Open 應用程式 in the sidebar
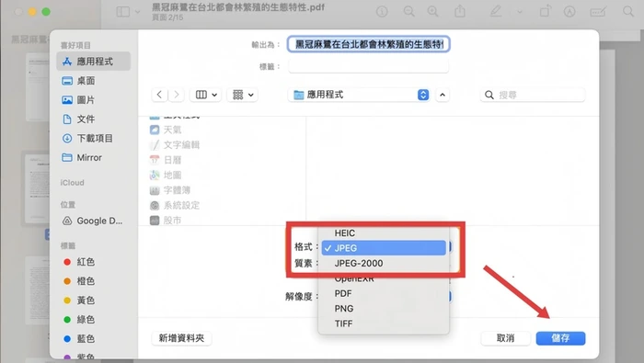This screenshot has height=363, width=644. (94, 62)
